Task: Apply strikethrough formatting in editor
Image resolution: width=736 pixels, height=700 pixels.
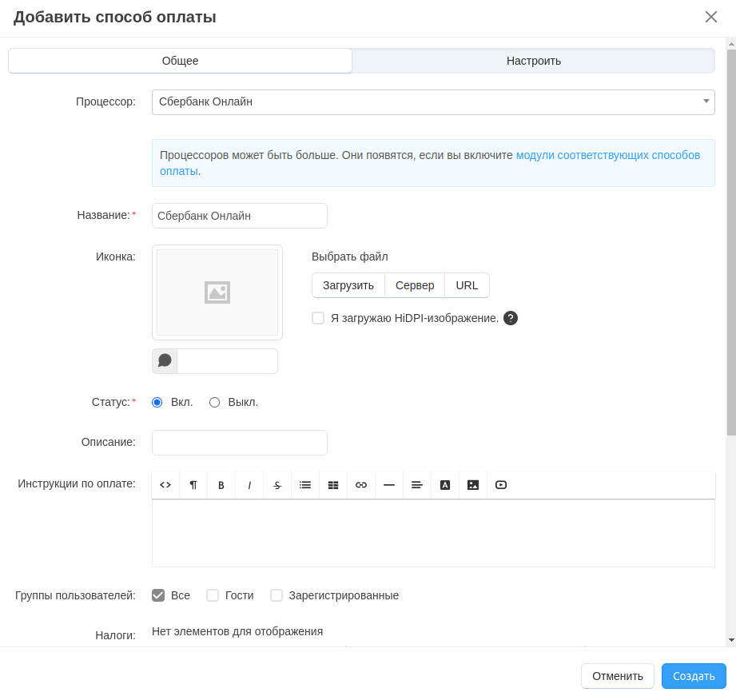Action: point(277,485)
